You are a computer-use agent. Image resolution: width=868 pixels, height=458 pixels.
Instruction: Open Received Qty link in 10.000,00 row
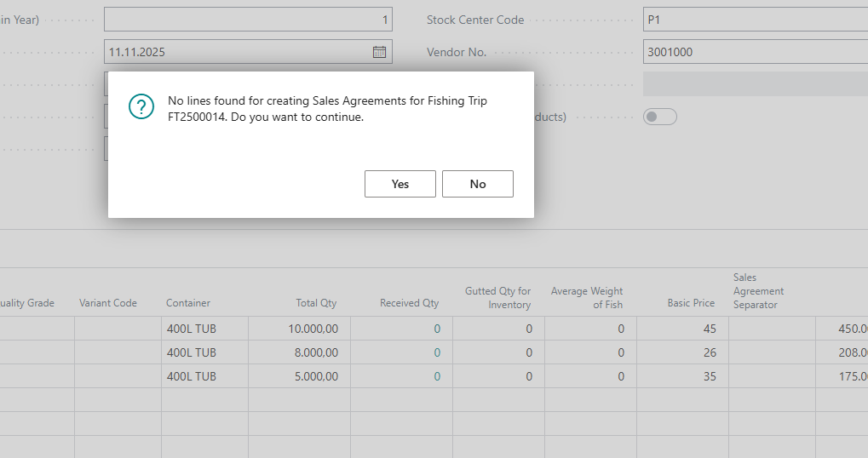pos(437,329)
